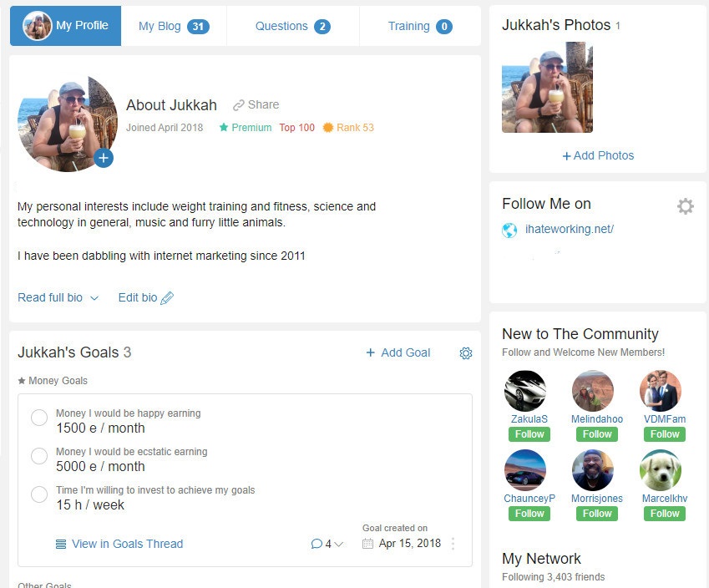Screen dimensions: 709x588
Task: Open Jukkah's photo thumbnail
Action: pos(547,88)
